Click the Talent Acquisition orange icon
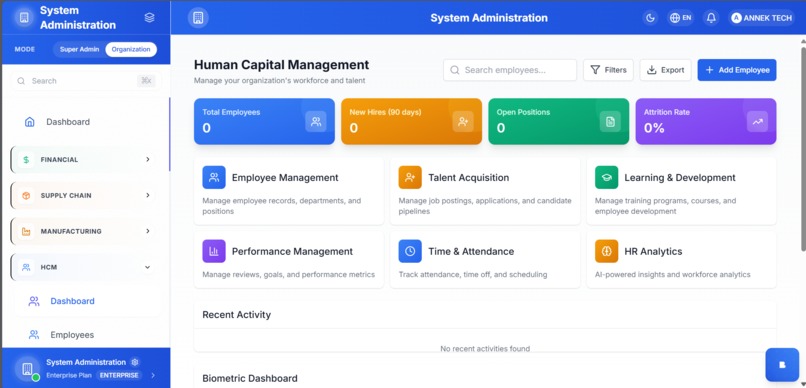 410,177
